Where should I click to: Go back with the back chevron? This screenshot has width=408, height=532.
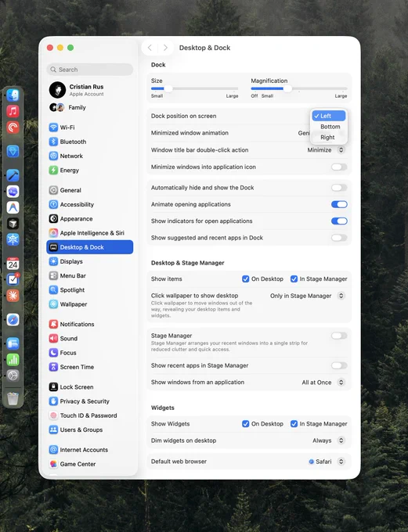tap(150, 48)
